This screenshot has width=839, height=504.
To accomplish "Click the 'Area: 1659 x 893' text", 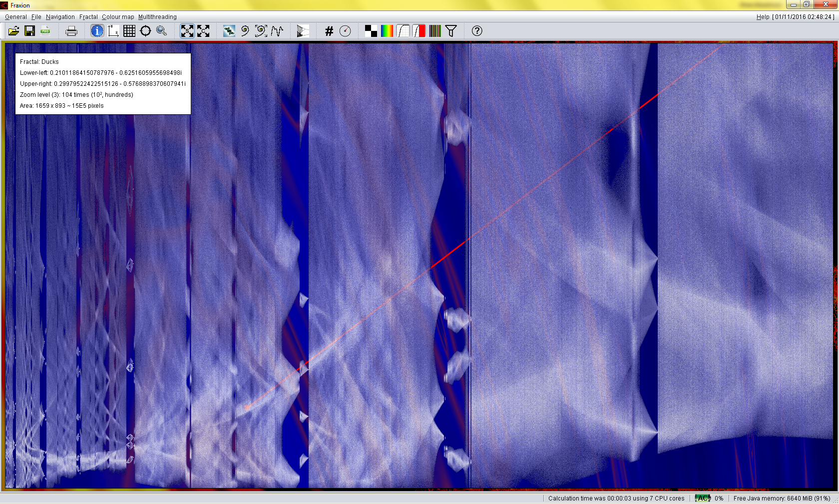I will point(62,106).
